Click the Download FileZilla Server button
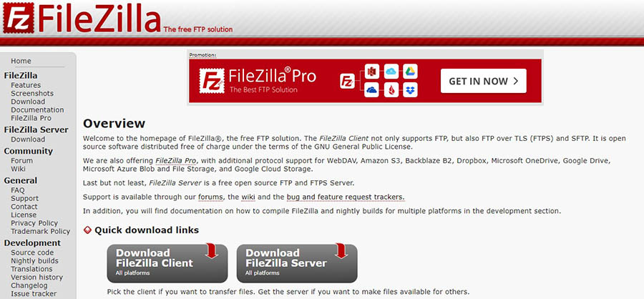Screen dimensions: 644x299 (297, 263)
